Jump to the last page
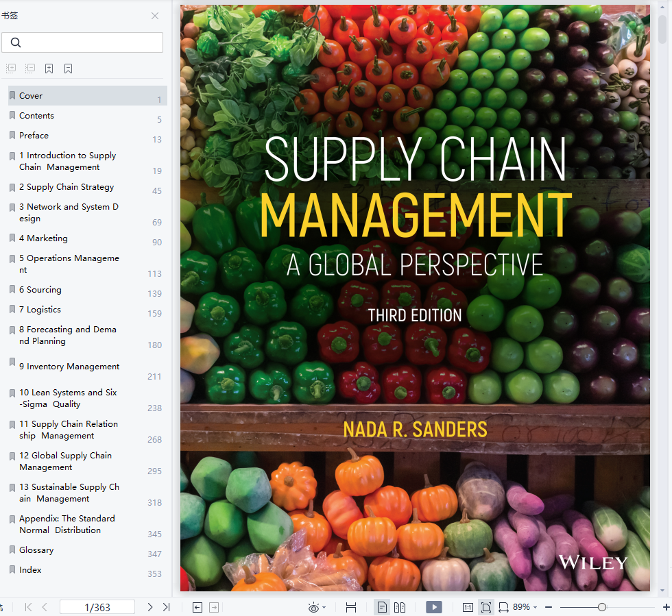Image resolution: width=672 pixels, height=616 pixels. tap(166, 607)
